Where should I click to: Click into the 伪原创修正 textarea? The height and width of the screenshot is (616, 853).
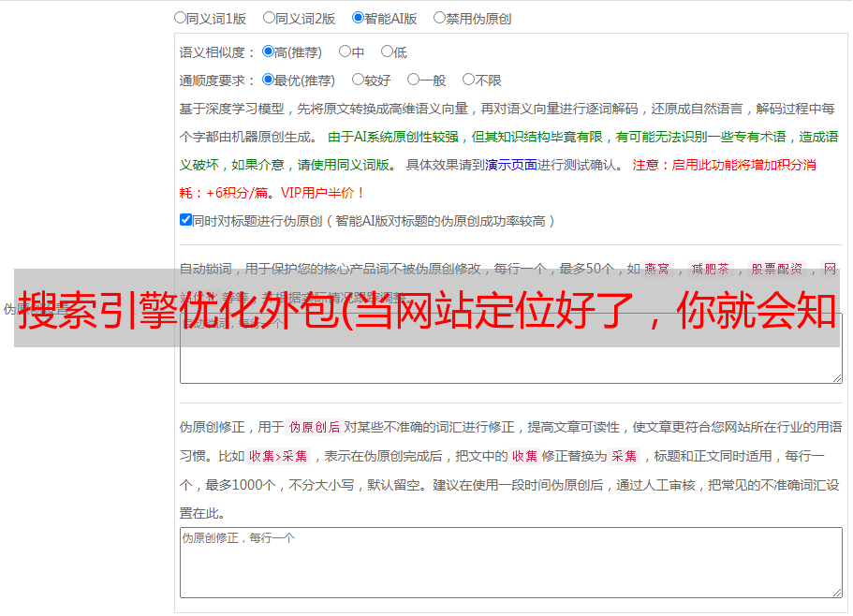pyautogui.click(x=511, y=563)
